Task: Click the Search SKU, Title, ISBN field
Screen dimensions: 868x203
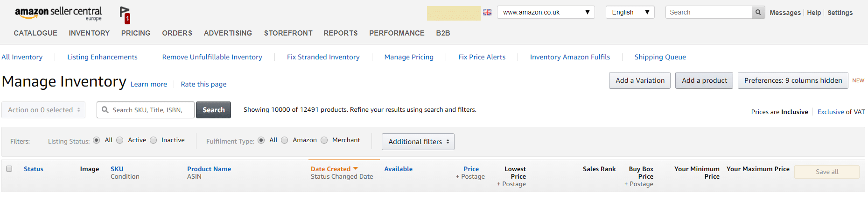Action: click(x=146, y=110)
